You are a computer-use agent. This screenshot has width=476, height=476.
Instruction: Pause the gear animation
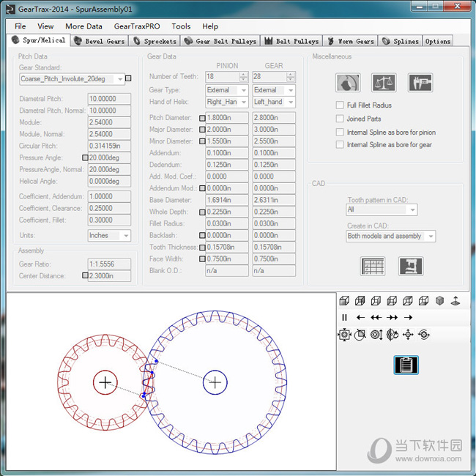[x=344, y=317]
